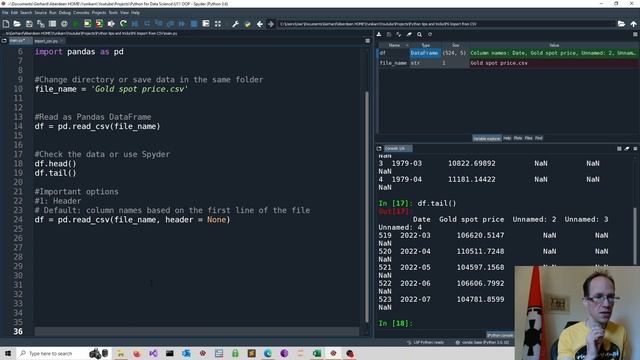
Task: Run cell and advance to next
Action: 99,24
